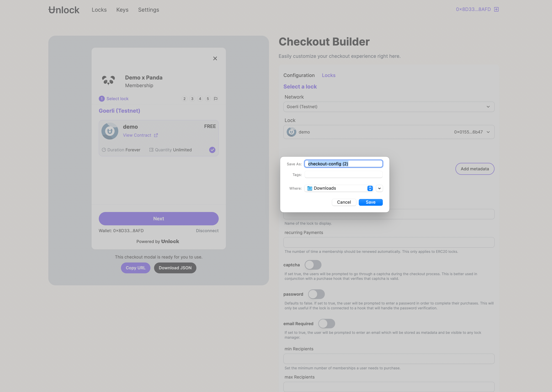Switch to the Configuration tab
552x392 pixels.
point(299,75)
